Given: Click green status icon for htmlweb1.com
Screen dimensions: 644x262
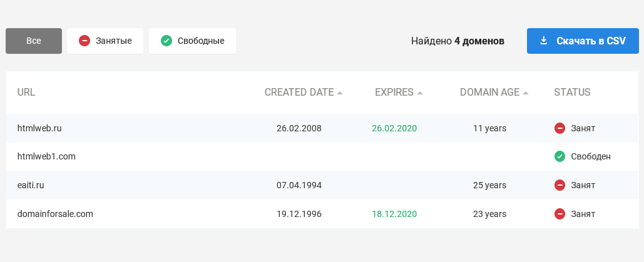Looking at the screenshot, I should point(560,156).
